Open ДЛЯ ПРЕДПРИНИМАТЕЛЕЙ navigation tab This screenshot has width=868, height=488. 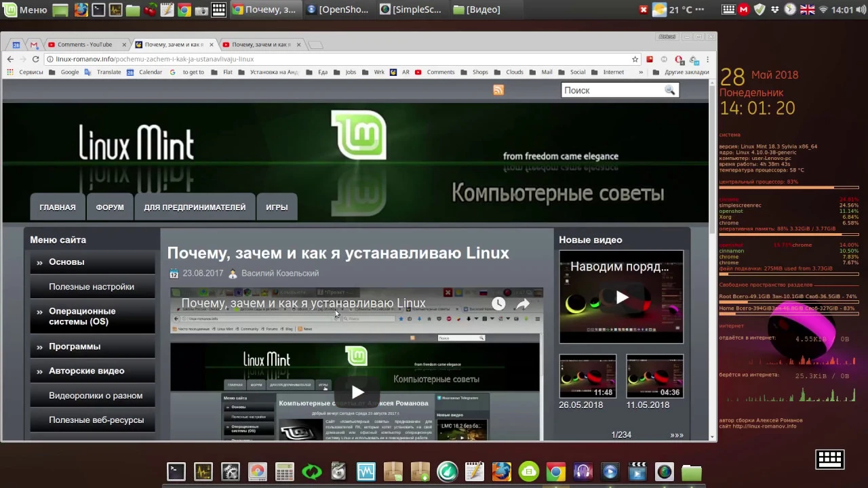pos(195,207)
